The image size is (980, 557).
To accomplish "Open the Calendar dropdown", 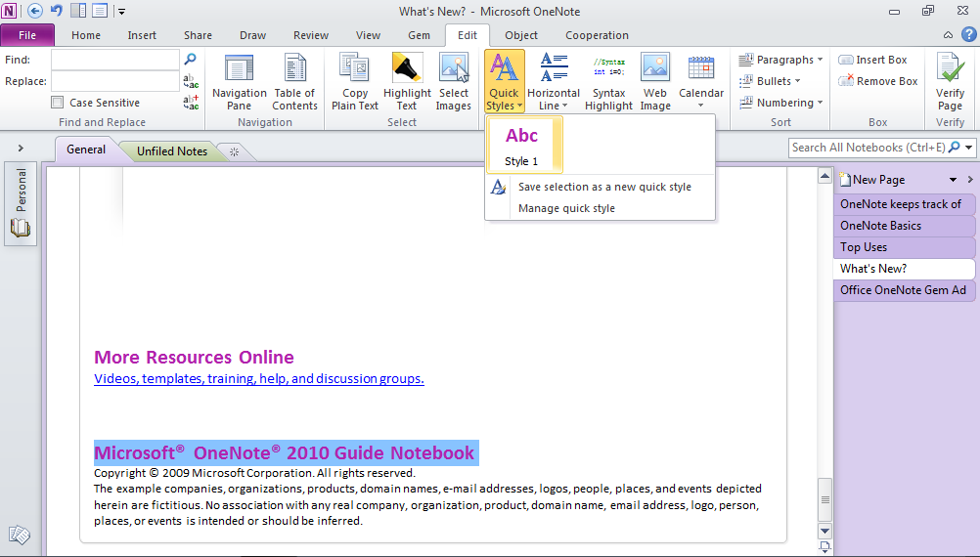I will coord(700,83).
